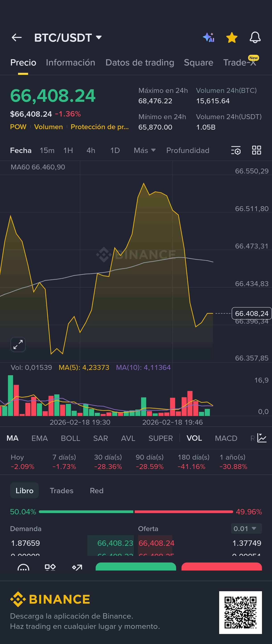This screenshot has height=644, width=272.
Task: Tap the 30 día(s) -28.36% change
Action: click(x=108, y=462)
